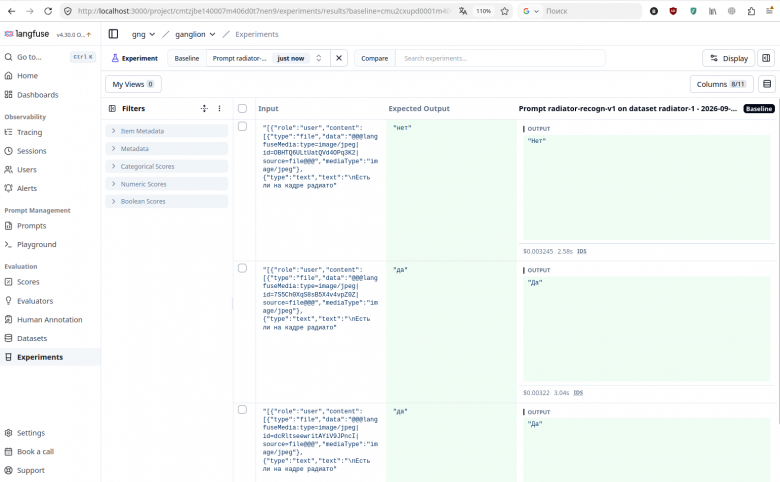
Task: Toggle the side panel layout icon beside Display
Action: click(766, 58)
